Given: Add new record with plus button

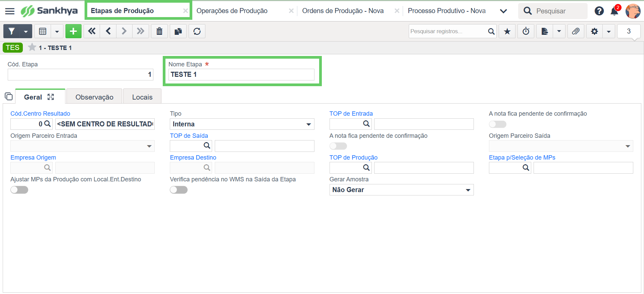Looking at the screenshot, I should click(73, 31).
